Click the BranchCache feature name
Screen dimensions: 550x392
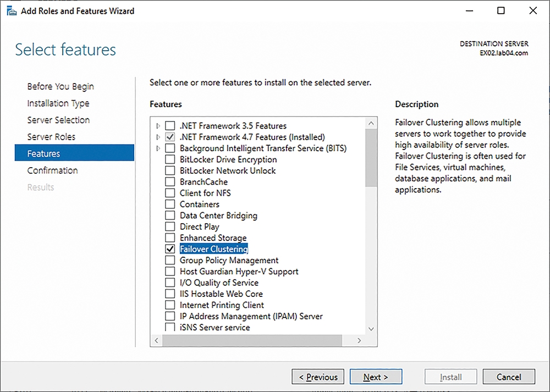(x=204, y=181)
